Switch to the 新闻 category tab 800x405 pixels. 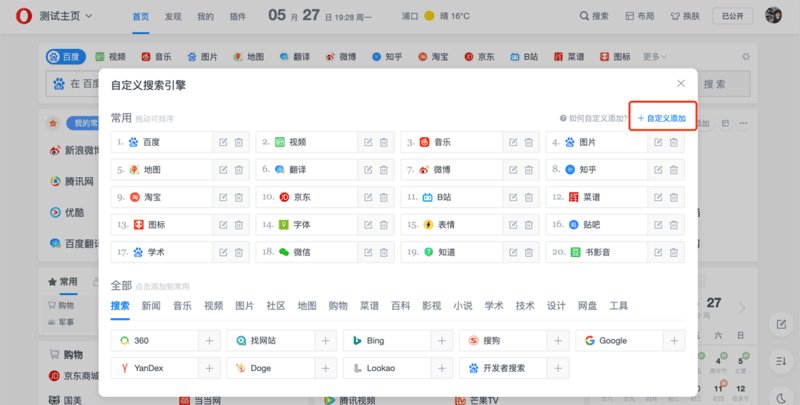click(151, 306)
